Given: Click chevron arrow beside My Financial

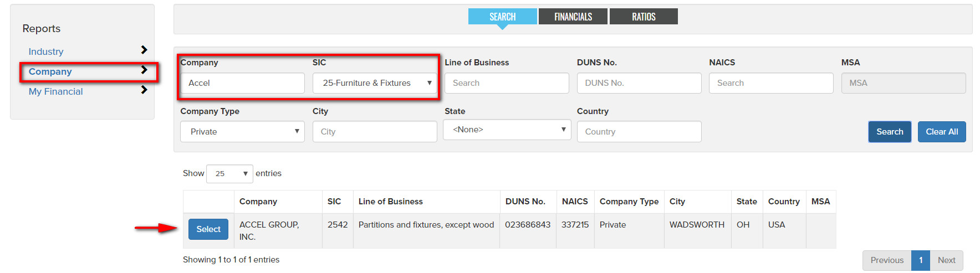Looking at the screenshot, I should tap(144, 90).
